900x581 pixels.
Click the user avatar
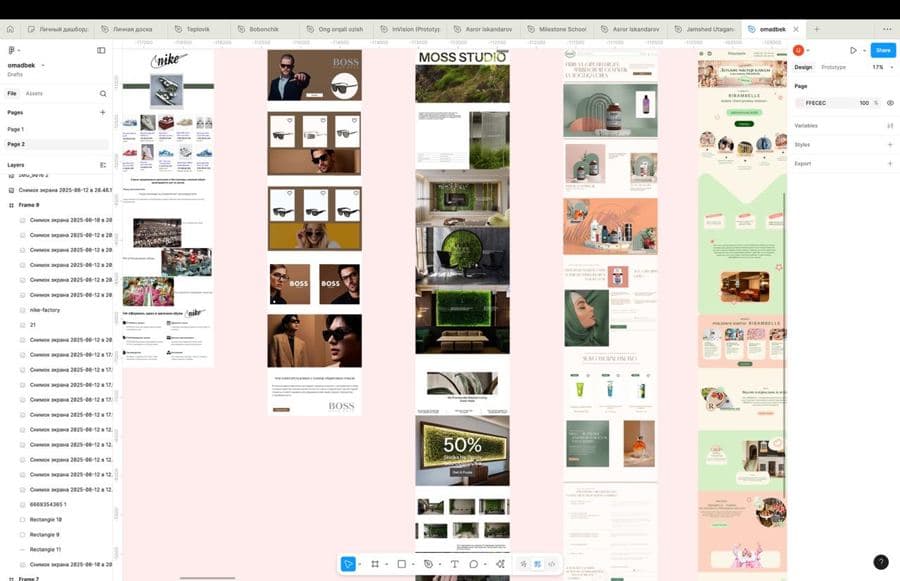tap(798, 51)
